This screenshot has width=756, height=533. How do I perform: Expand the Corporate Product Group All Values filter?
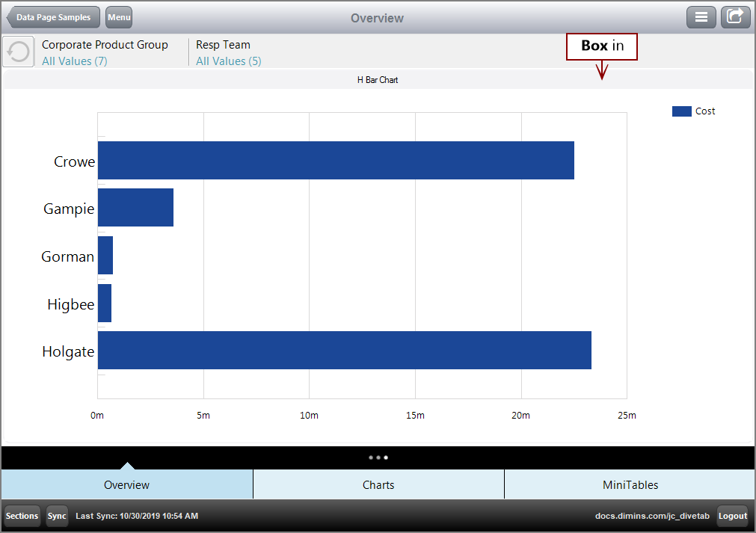74,61
